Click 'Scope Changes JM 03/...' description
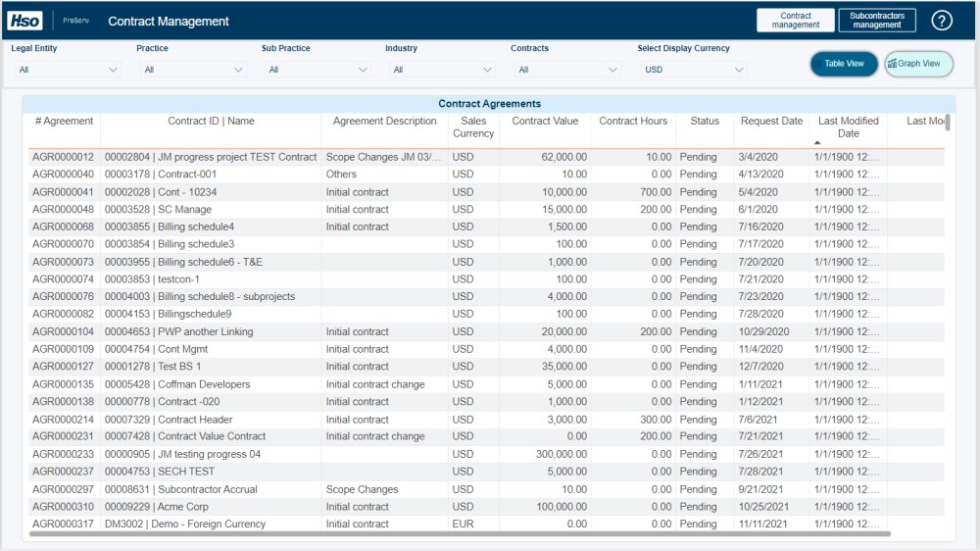The width and height of the screenshot is (980, 551). tap(383, 157)
